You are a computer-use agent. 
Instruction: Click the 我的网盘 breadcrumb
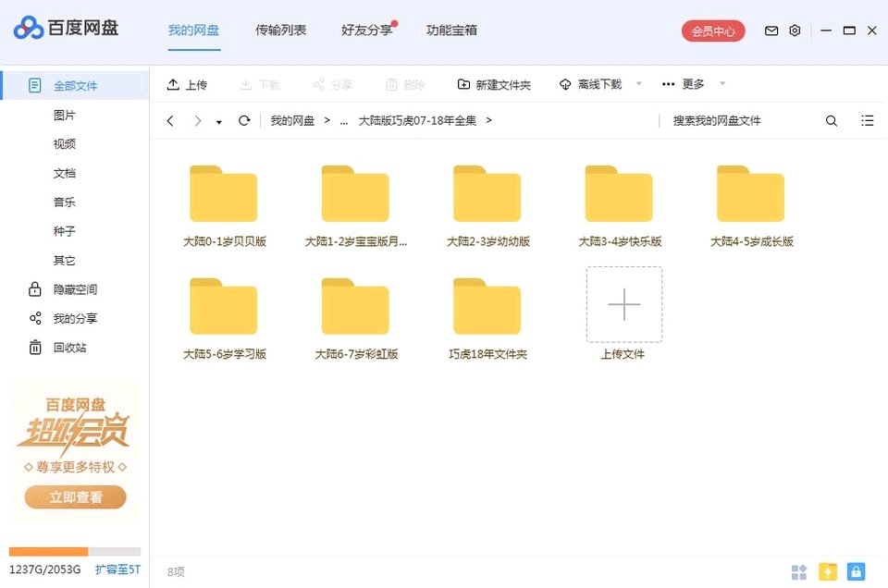click(292, 120)
